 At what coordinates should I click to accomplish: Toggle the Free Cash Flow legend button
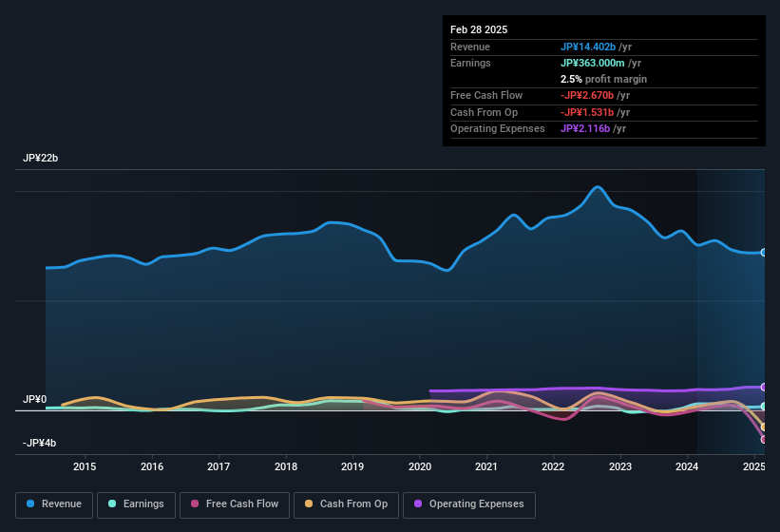tap(235, 504)
